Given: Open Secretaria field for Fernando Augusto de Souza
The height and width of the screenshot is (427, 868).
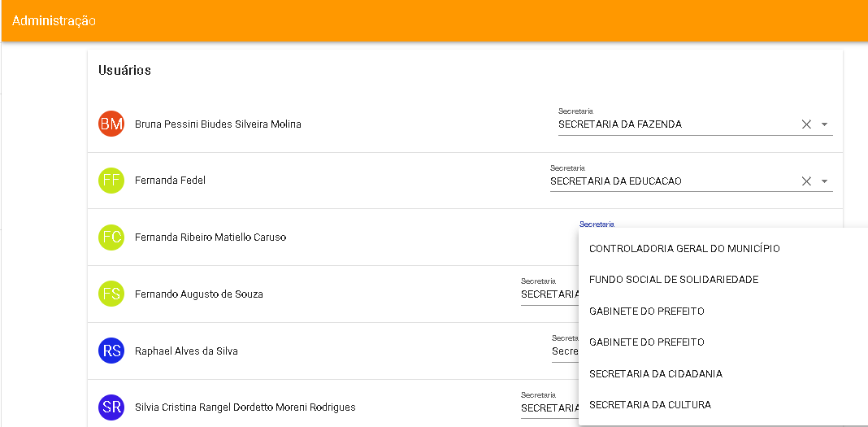Looking at the screenshot, I should 549,291.
